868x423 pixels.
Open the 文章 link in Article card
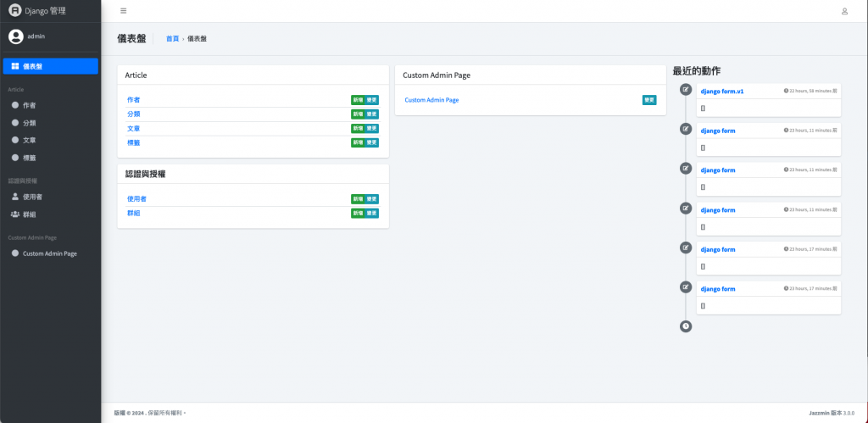(x=133, y=129)
